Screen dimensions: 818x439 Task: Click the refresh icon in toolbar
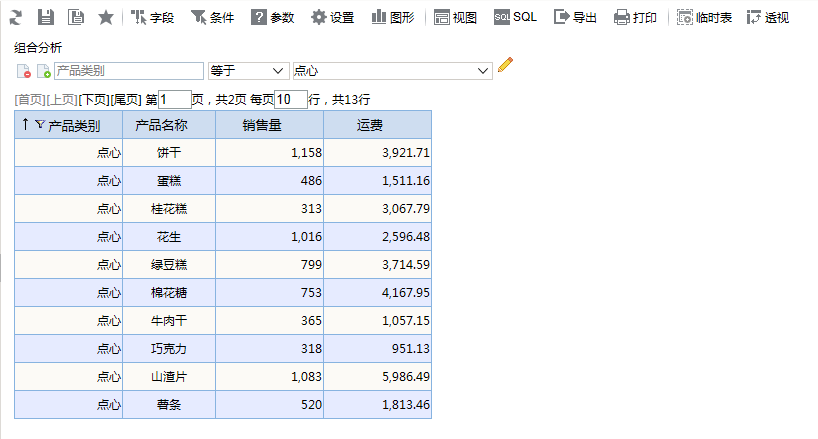(x=16, y=18)
